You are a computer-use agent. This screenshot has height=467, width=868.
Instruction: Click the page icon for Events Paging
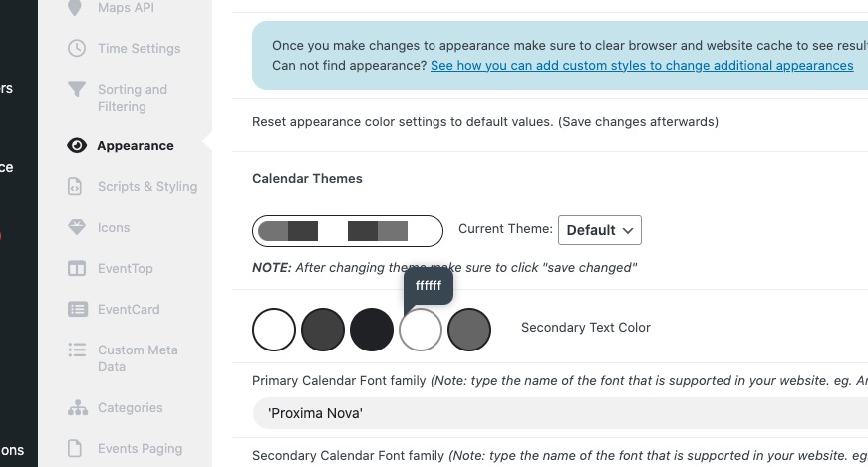click(75, 448)
